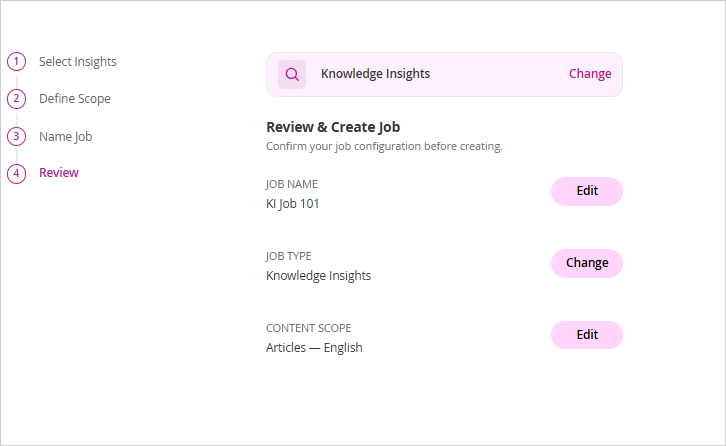Go to step 1 circle icon
726x446 pixels.
click(16, 62)
